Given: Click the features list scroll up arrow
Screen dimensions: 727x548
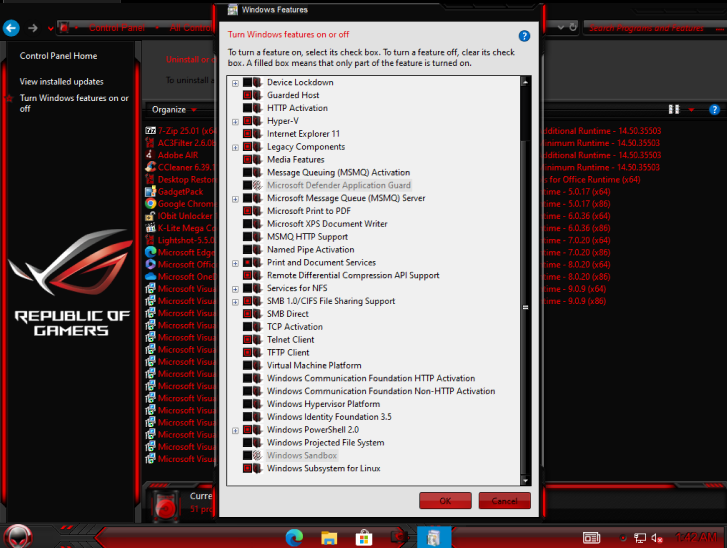Looking at the screenshot, I should 525,82.
